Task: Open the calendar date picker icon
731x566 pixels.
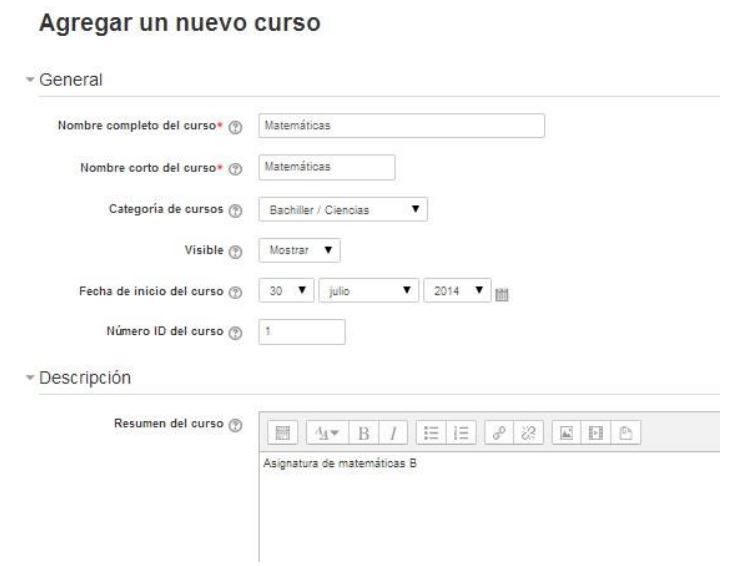Action: tap(502, 294)
